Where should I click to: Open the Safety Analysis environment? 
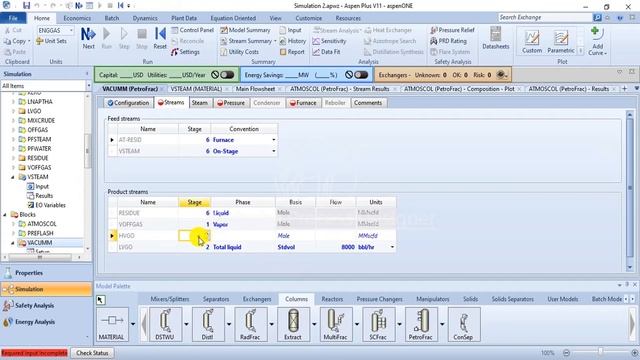(x=47, y=305)
